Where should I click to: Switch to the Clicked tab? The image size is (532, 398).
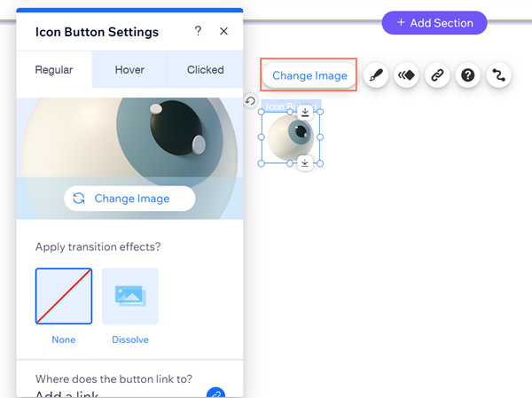[x=206, y=69]
